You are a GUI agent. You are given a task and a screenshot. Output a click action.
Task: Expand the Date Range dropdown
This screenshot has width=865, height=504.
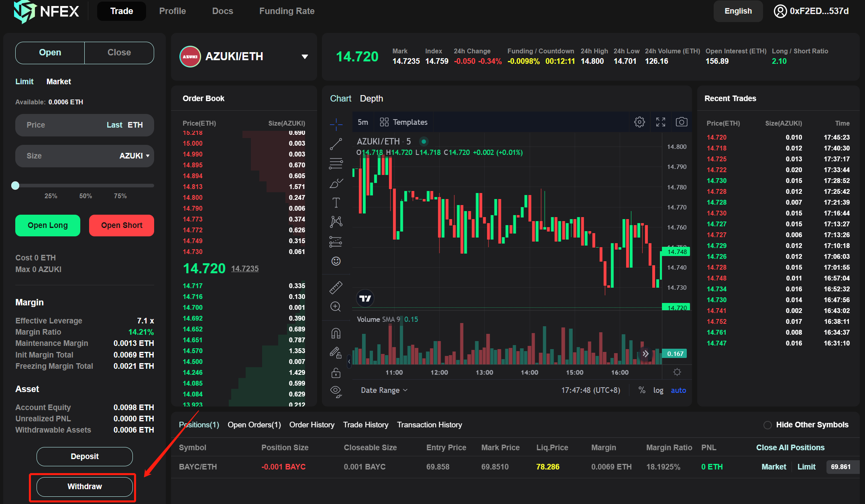pos(384,390)
